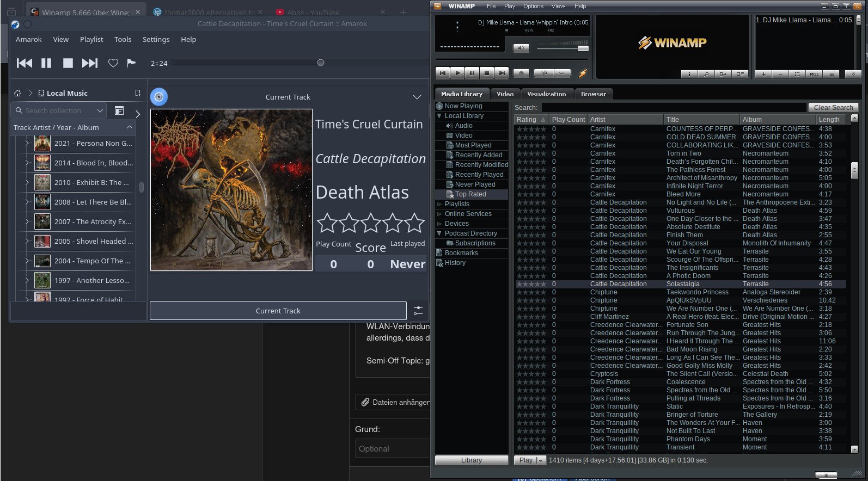868x481 pixels.
Task: Open applet settings sliders icon in Amarok
Action: 418,311
